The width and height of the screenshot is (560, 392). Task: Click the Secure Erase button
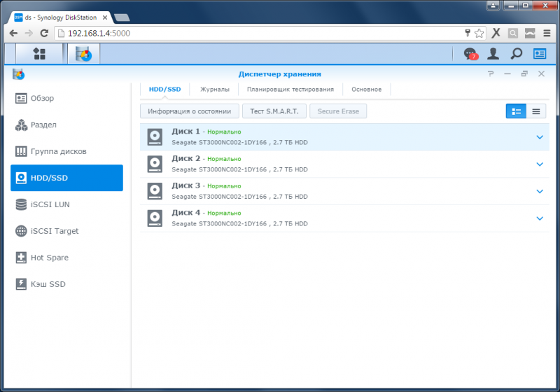tap(338, 111)
